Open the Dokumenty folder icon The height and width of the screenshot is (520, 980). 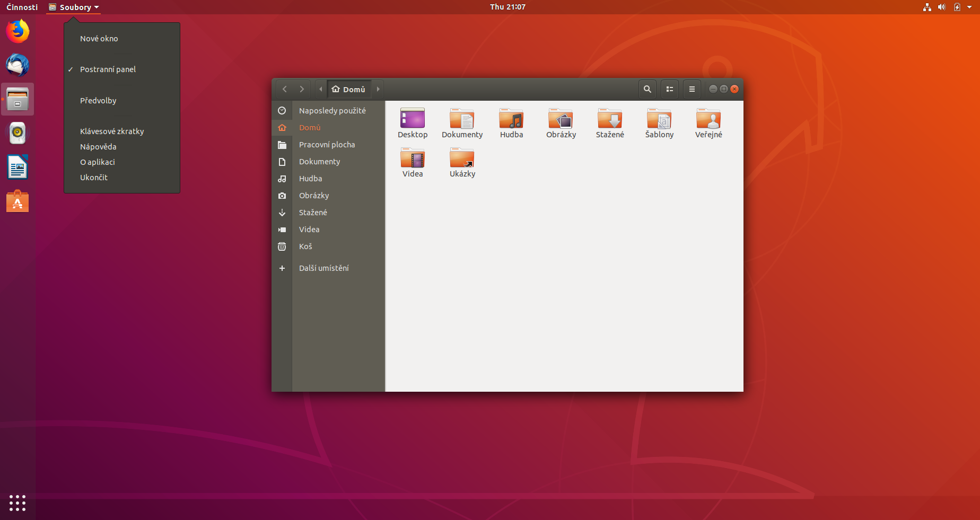pyautogui.click(x=462, y=124)
